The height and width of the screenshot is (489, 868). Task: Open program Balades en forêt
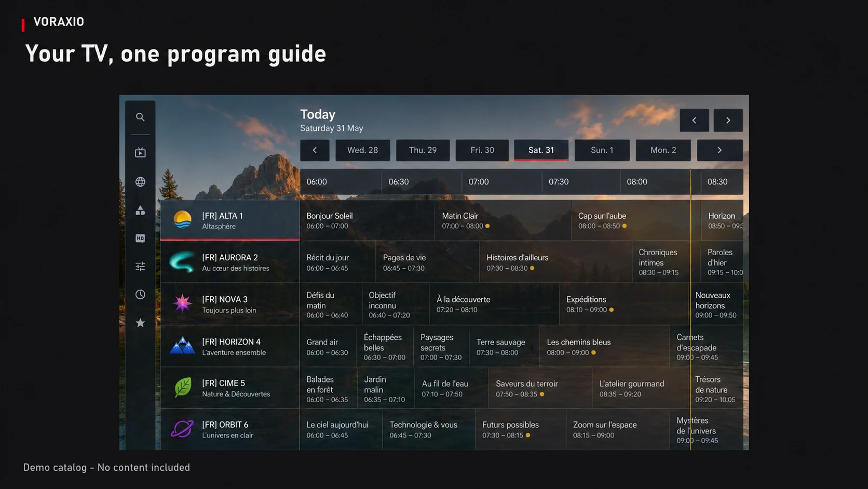point(329,388)
